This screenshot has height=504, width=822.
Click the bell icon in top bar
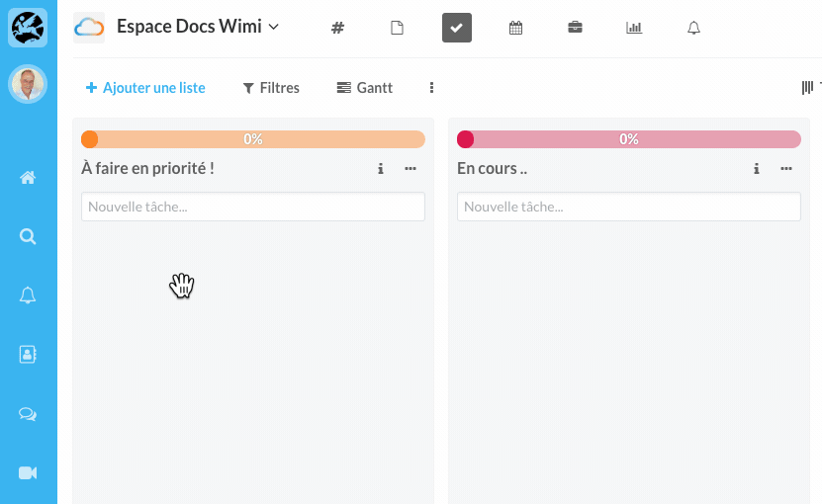[x=693, y=28]
